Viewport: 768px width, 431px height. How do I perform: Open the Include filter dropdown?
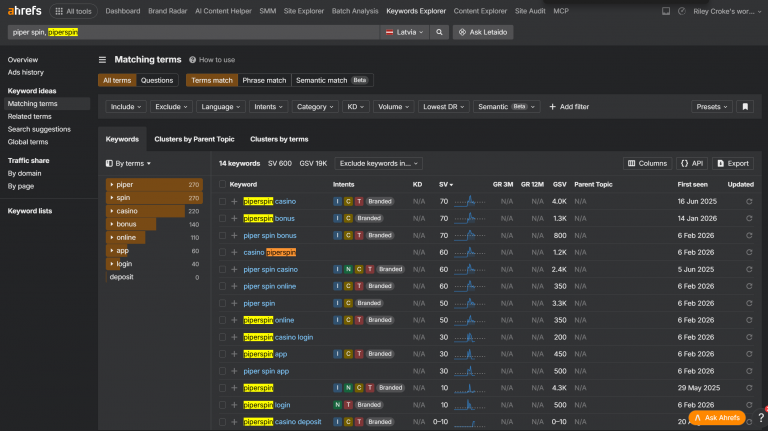tap(126, 107)
